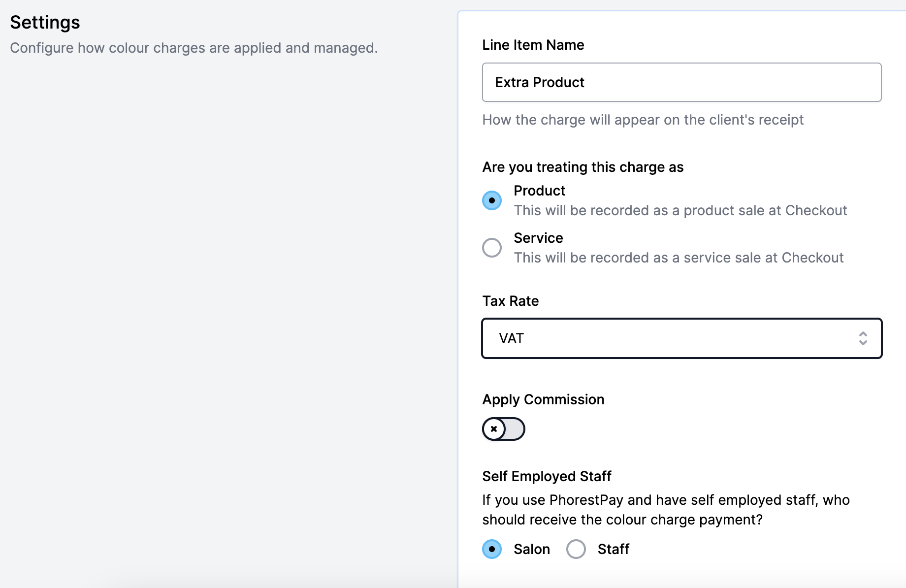Click the Line Item Name text field
Screen dimensions: 906x588
681,82
